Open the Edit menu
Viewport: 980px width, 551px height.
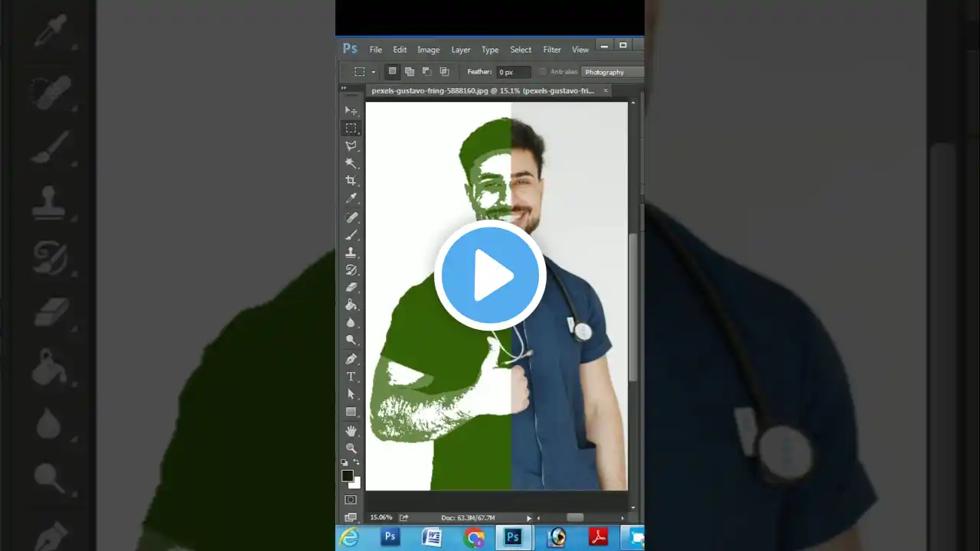tap(400, 50)
